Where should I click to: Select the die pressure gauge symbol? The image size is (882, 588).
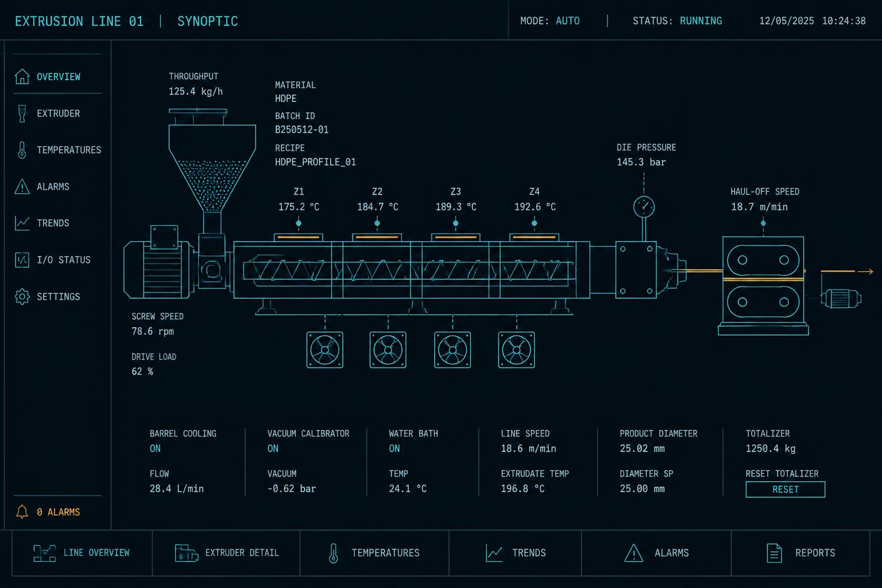tap(644, 207)
